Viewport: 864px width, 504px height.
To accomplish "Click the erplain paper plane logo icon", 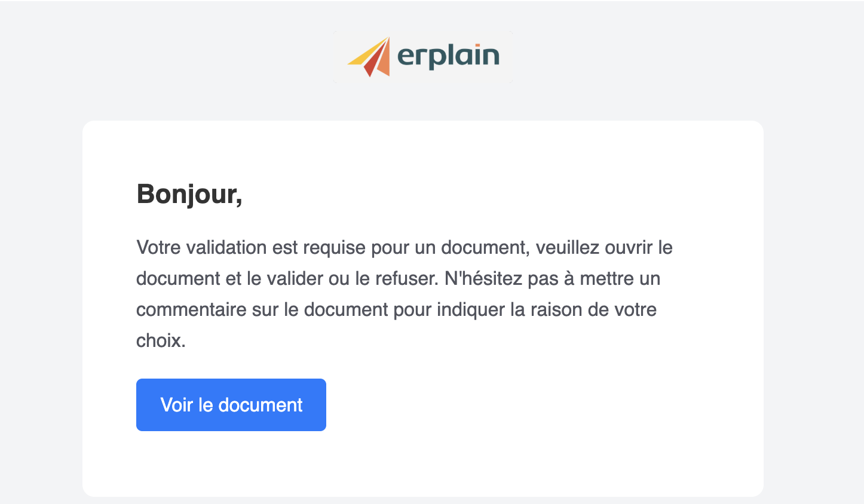I will click(x=369, y=57).
